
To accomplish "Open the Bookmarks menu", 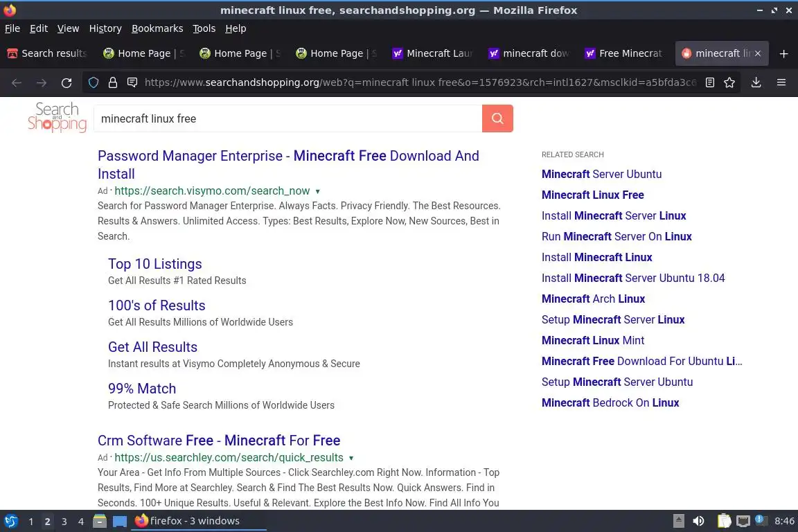I will click(157, 28).
